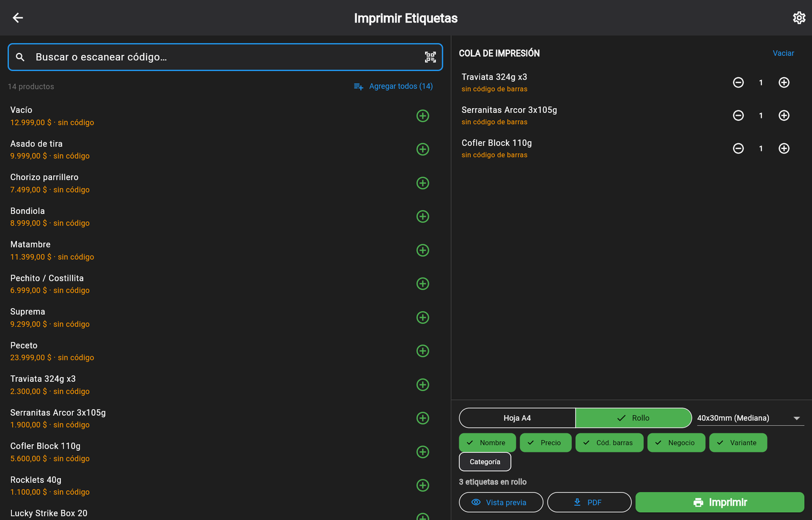The width and height of the screenshot is (812, 520).
Task: Open Vista previa of labels
Action: click(501, 503)
